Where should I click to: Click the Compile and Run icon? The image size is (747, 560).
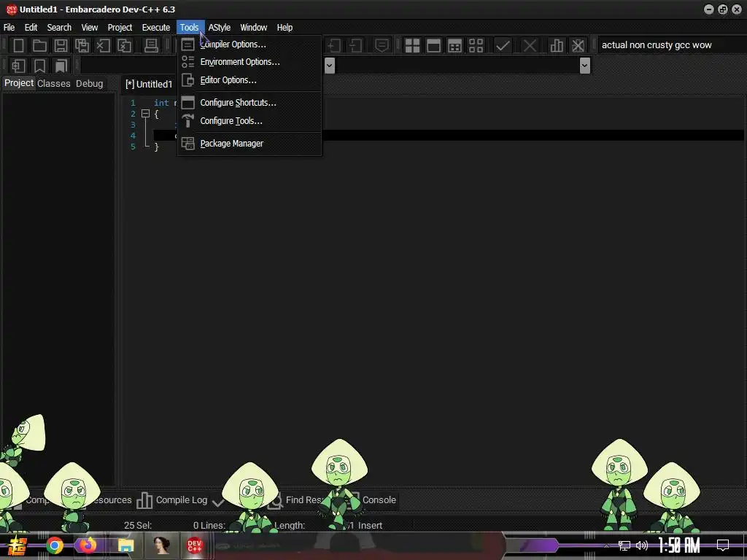[x=455, y=46]
